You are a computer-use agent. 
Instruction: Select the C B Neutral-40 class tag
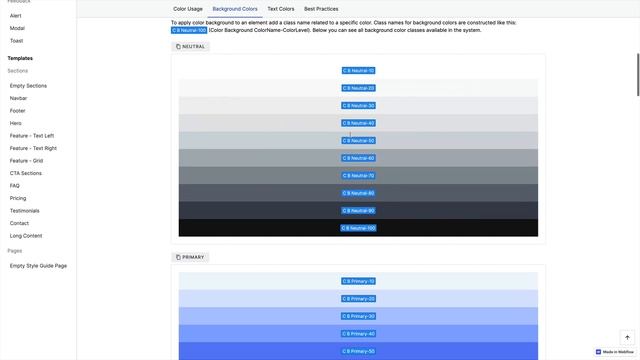(x=358, y=123)
